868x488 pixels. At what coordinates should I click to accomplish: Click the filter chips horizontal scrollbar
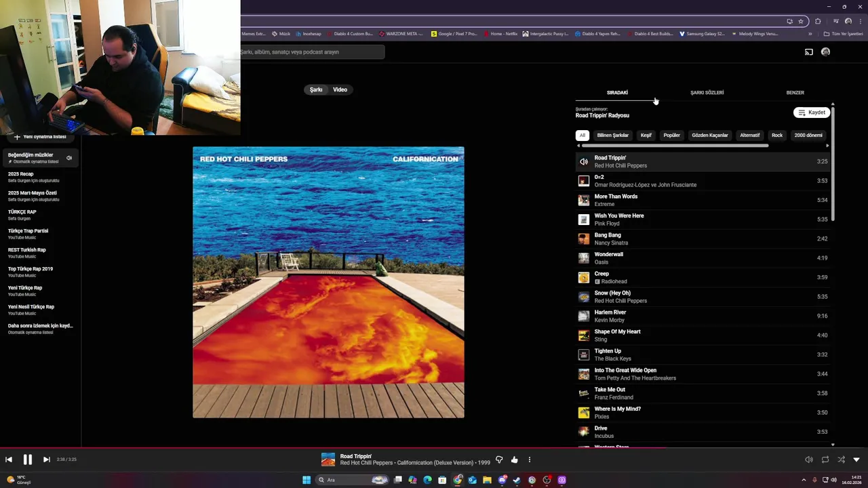pyautogui.click(x=675, y=145)
